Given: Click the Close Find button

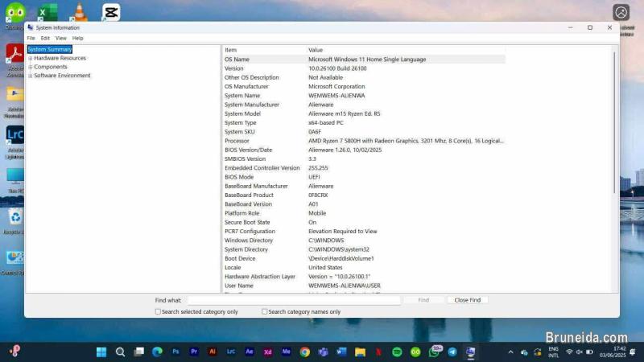Looking at the screenshot, I should coord(467,300).
